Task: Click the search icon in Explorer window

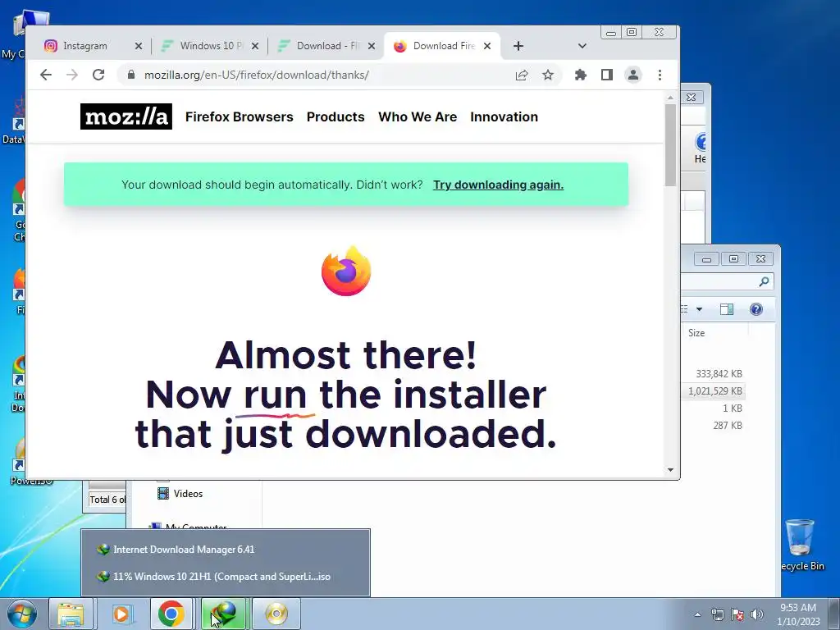Action: 764,281
